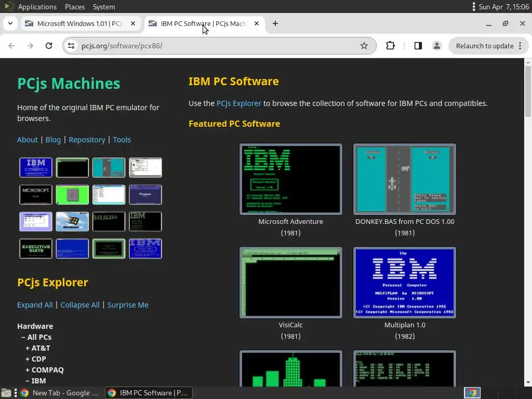Click the show desktop icon in taskbar

pyautogui.click(x=6, y=393)
